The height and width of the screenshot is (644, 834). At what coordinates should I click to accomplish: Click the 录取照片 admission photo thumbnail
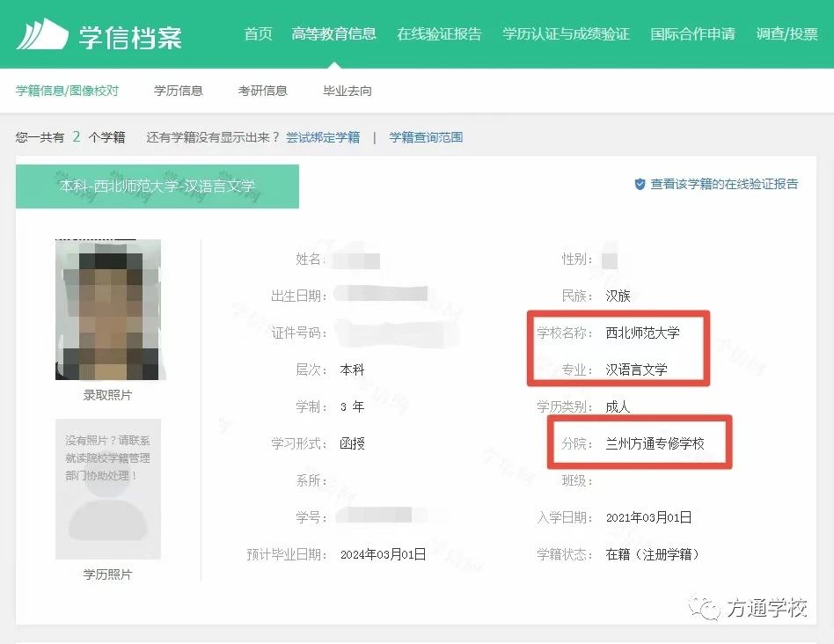[108, 310]
